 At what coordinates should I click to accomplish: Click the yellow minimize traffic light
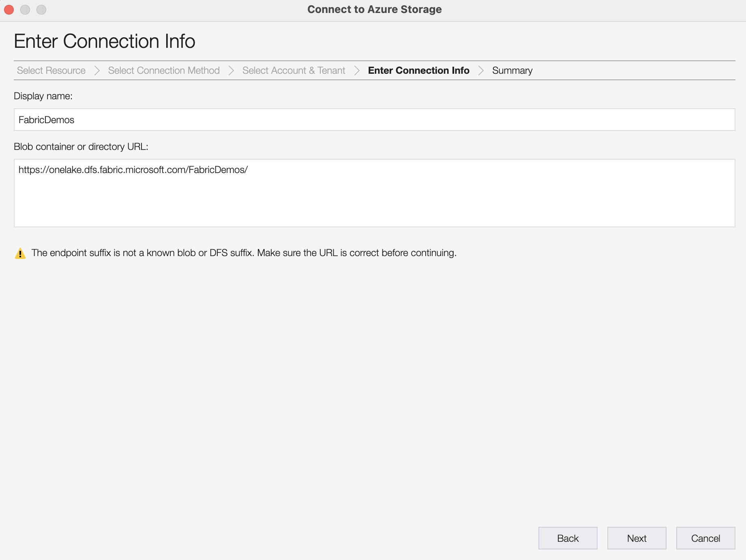tap(25, 9)
